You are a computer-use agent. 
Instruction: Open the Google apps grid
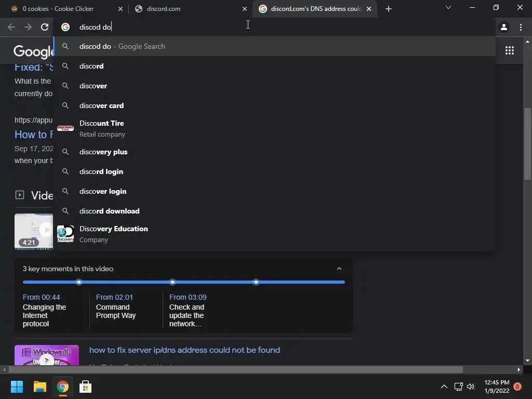click(510, 50)
